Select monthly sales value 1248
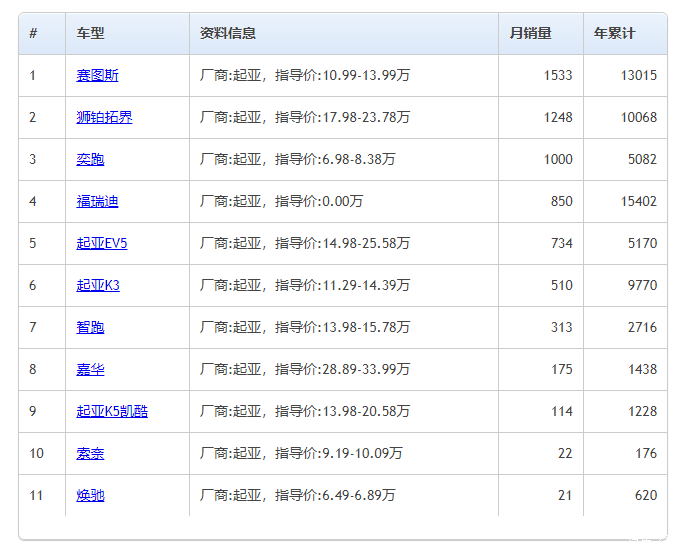The width and height of the screenshot is (681, 551). [x=558, y=117]
